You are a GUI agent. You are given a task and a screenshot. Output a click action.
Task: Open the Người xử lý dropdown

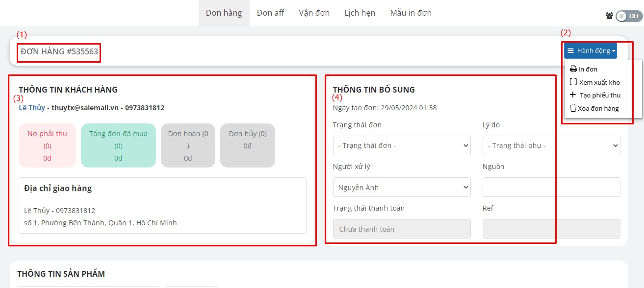pyautogui.click(x=401, y=187)
